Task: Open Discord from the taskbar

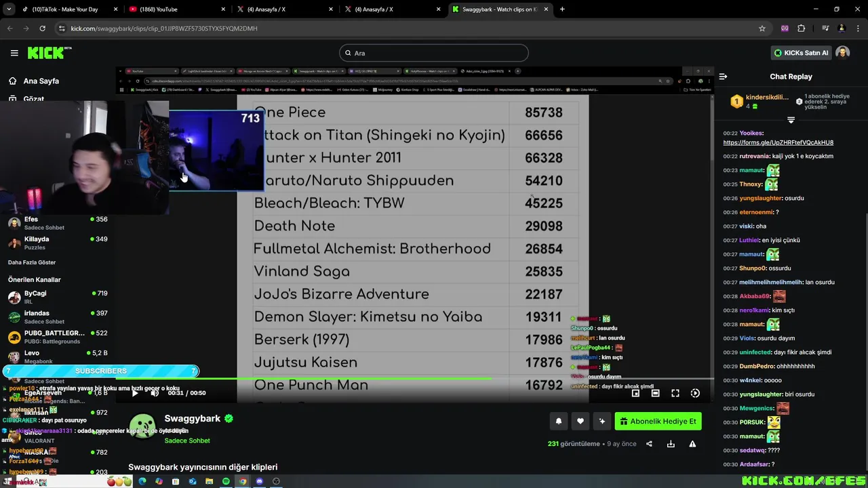Action: (259, 481)
